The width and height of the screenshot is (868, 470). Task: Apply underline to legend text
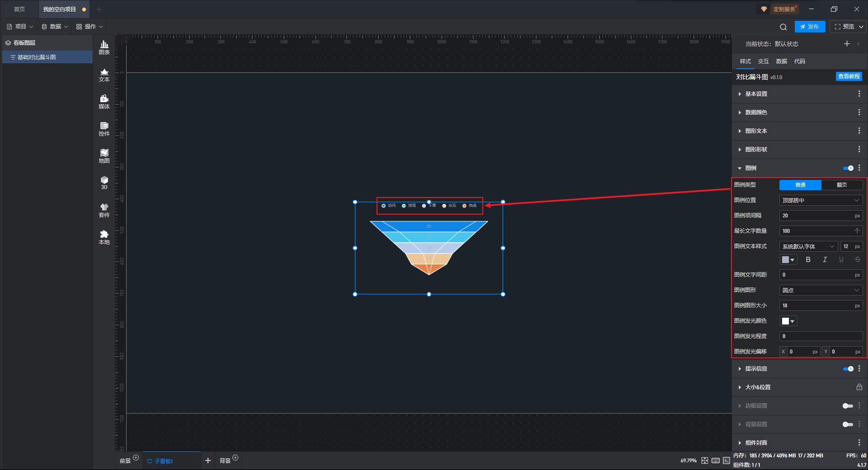click(x=841, y=259)
